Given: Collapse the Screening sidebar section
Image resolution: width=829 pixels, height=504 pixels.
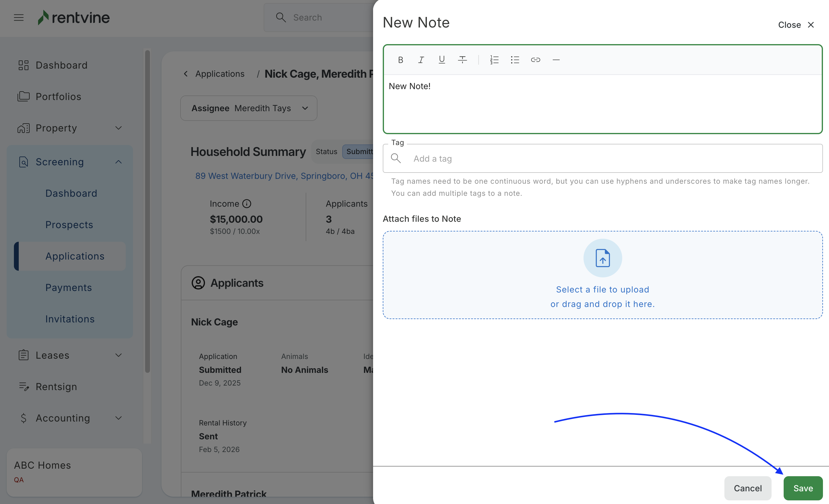Looking at the screenshot, I should (118, 162).
